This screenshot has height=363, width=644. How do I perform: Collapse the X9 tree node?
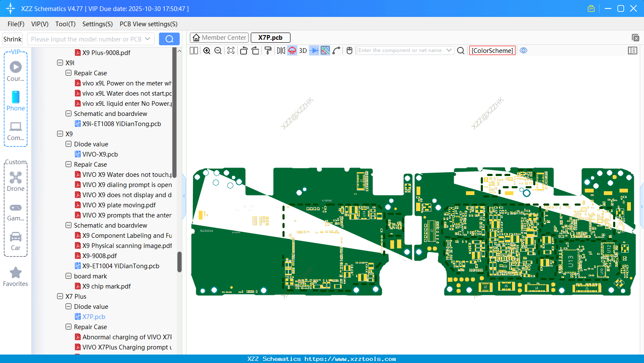60,134
